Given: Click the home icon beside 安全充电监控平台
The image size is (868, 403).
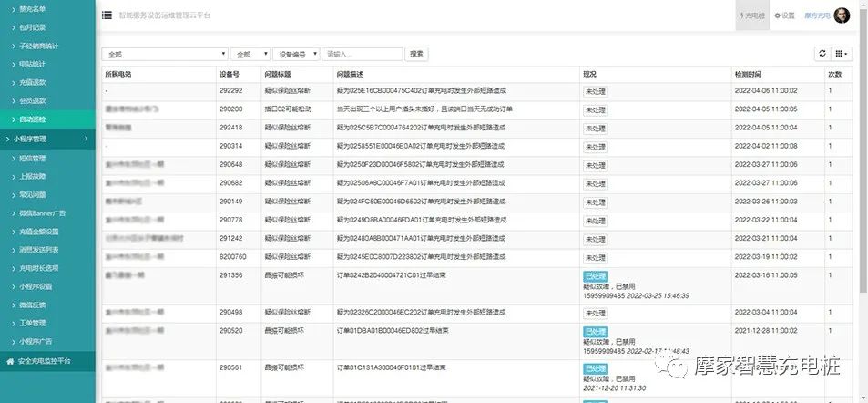Looking at the screenshot, I should 10,361.
